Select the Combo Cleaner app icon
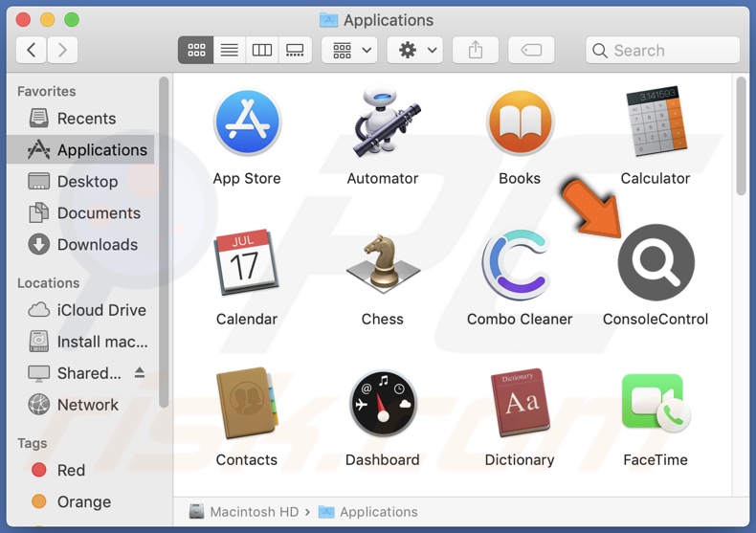Viewport: 756px width, 533px height. point(518,264)
